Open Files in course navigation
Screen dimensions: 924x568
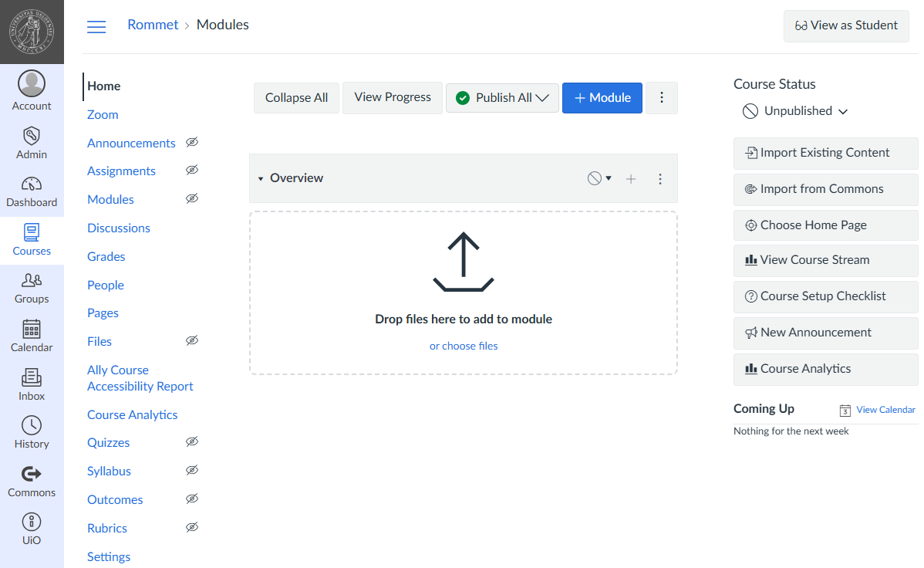pos(99,342)
